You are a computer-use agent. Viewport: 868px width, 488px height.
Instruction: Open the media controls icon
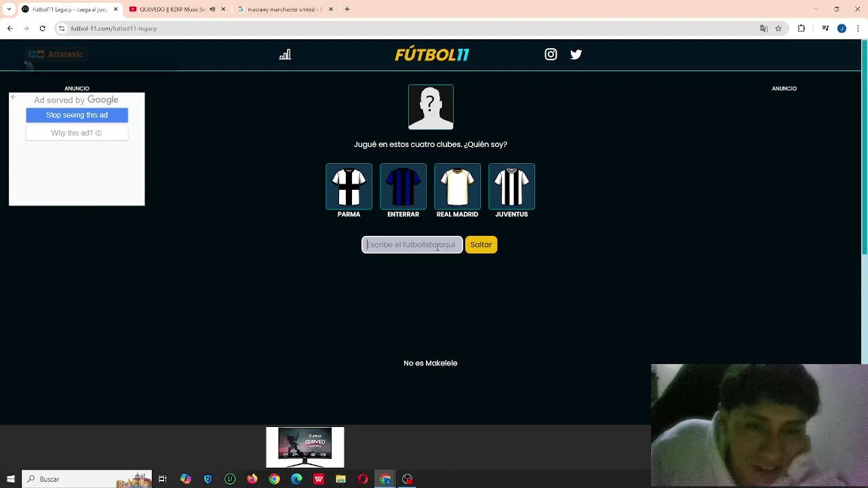tap(825, 28)
